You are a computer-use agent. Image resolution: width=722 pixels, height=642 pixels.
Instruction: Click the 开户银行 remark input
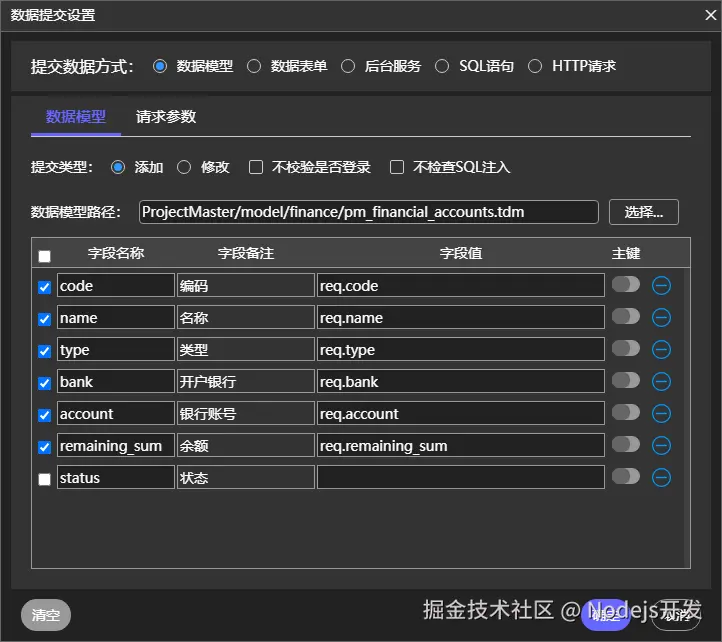[246, 381]
